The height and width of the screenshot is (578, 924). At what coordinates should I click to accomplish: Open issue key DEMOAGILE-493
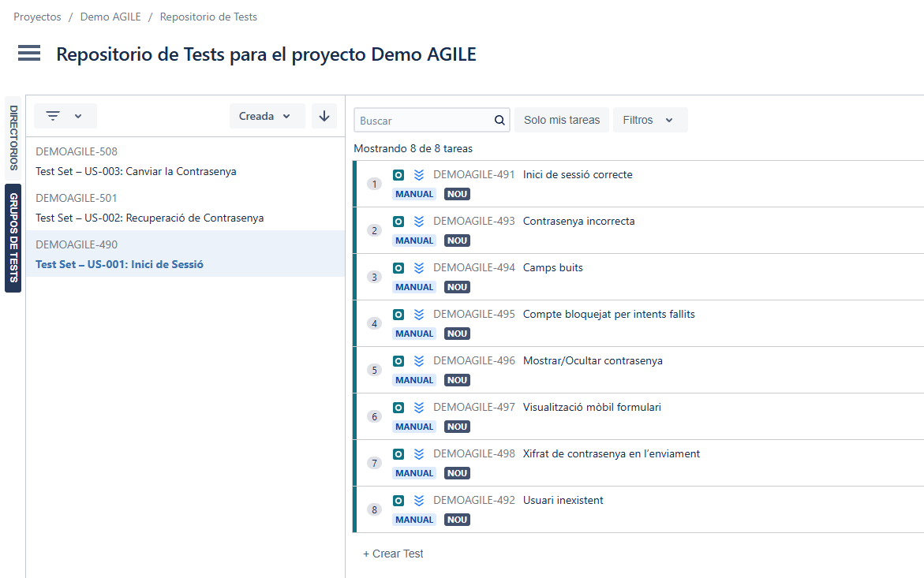click(473, 222)
